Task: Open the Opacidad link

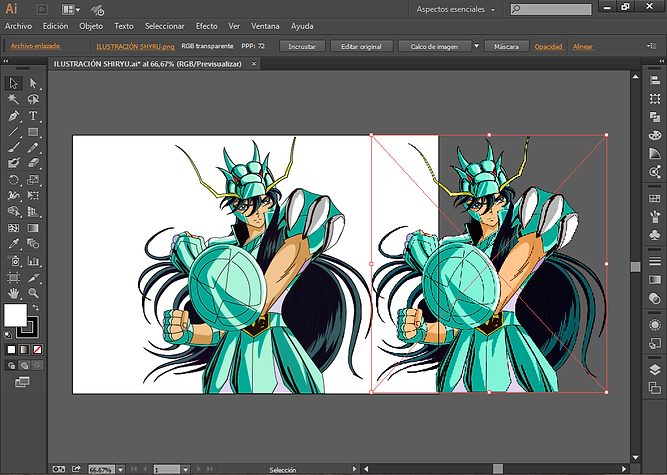Action: [549, 46]
